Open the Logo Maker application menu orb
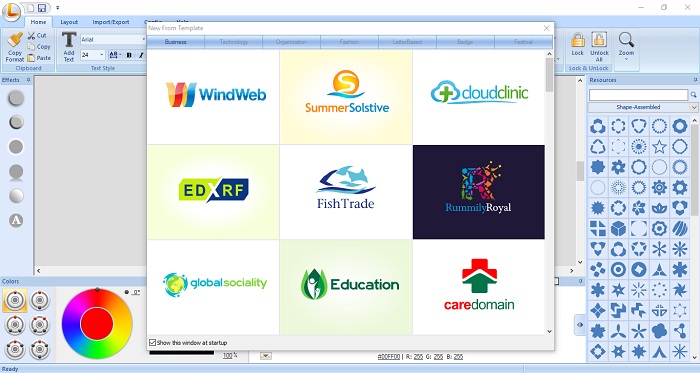 pyautogui.click(x=12, y=11)
